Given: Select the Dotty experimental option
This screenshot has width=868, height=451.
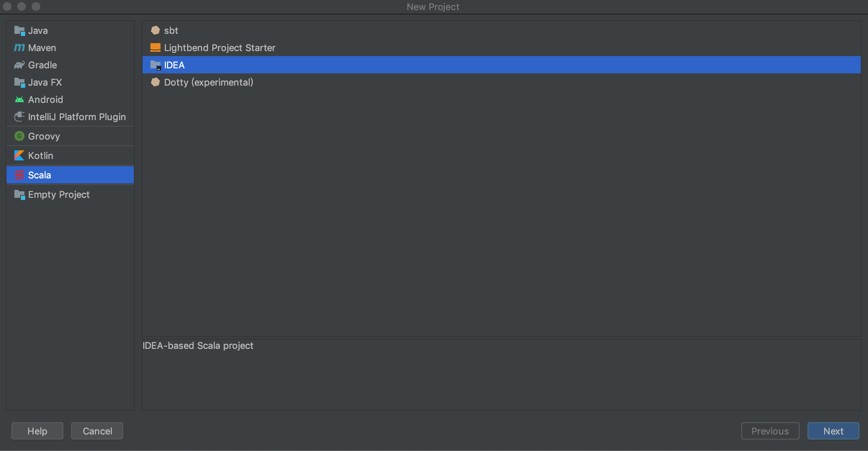Looking at the screenshot, I should 208,82.
